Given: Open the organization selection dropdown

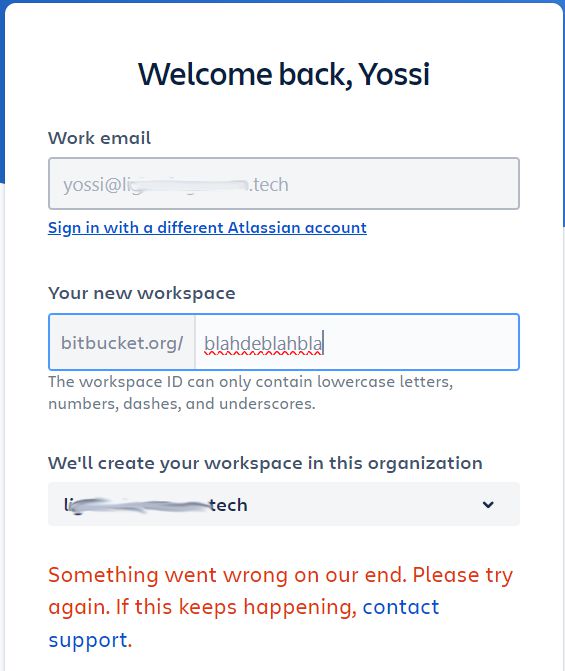Looking at the screenshot, I should tap(284, 504).
